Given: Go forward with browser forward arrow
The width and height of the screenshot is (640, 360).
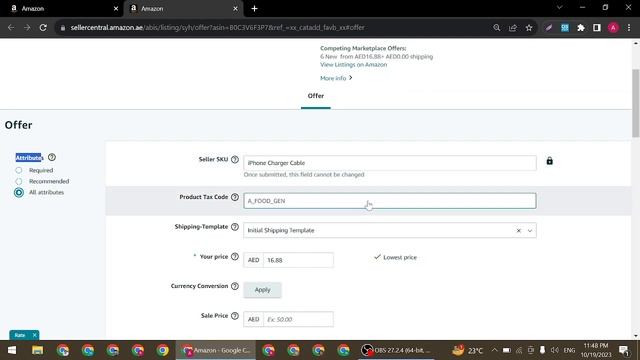Looking at the screenshot, I should (x=27, y=28).
